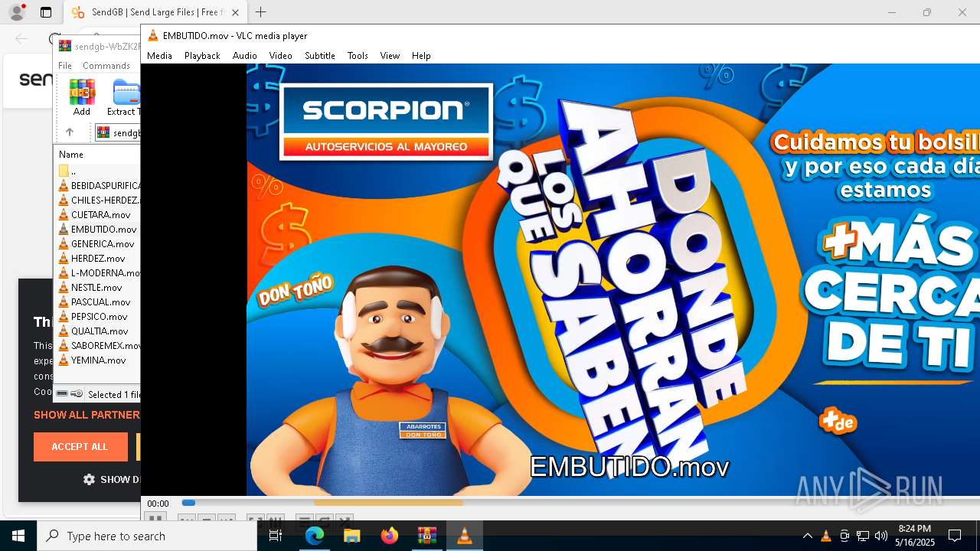
Task: Open the VLC Audio menu
Action: coord(244,55)
